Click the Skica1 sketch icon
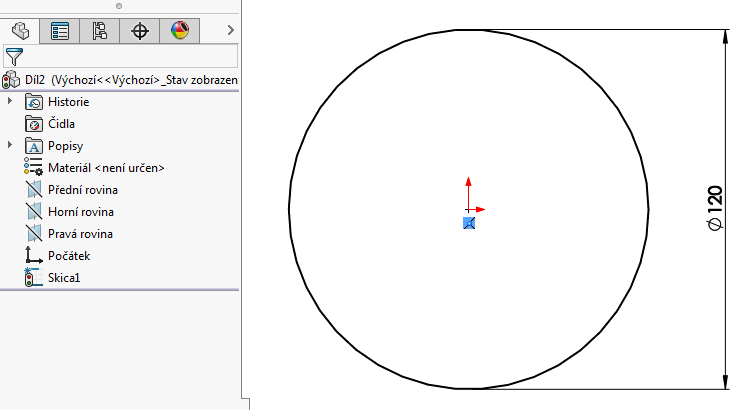This screenshot has height=410, width=750. [x=33, y=277]
